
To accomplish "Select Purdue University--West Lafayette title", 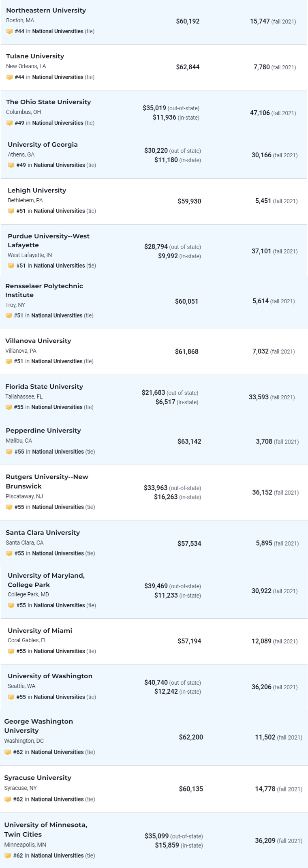I will [x=49, y=240].
